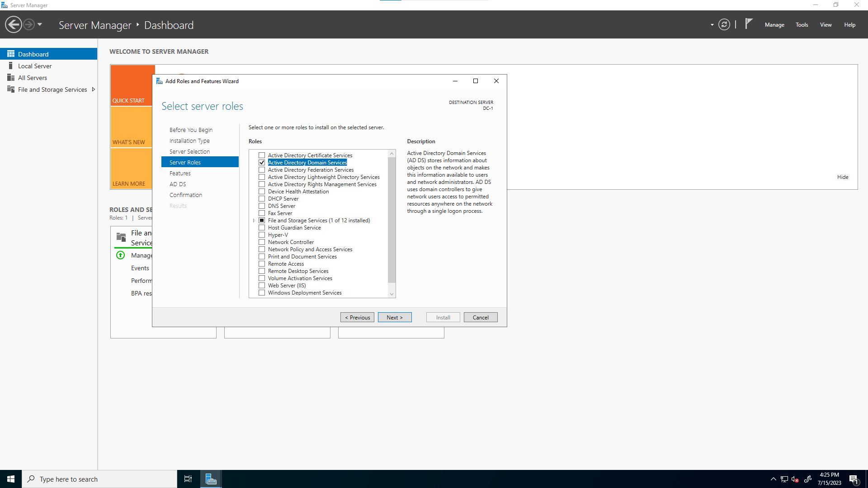This screenshot has width=868, height=488.
Task: Toggle File and Storage Services checkbox
Action: tap(262, 221)
